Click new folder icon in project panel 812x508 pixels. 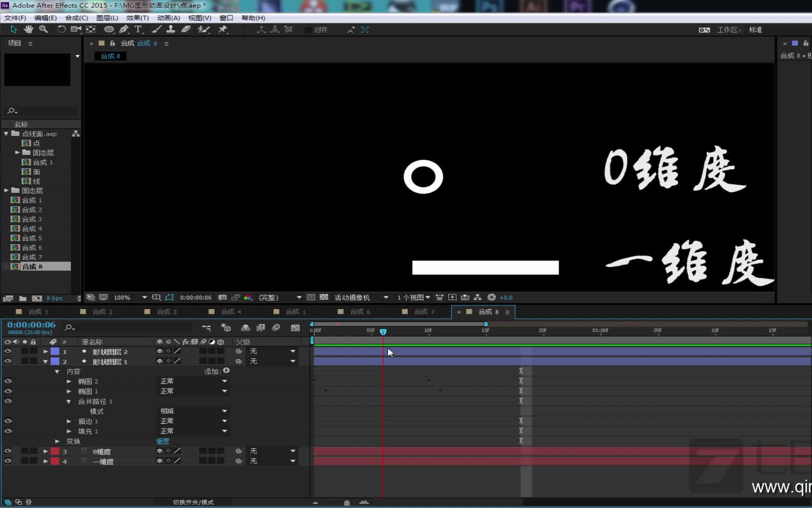point(23,298)
